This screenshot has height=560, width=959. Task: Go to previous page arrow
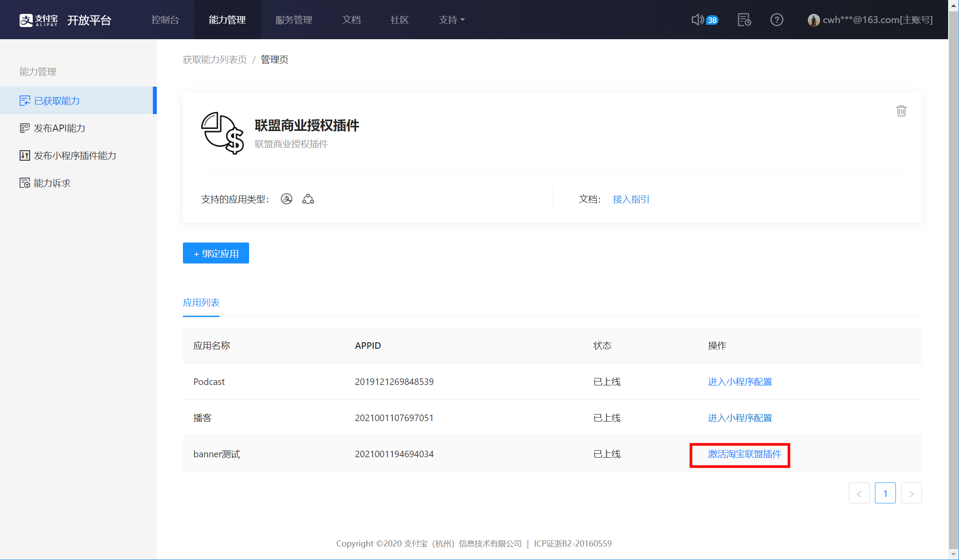[x=859, y=493]
